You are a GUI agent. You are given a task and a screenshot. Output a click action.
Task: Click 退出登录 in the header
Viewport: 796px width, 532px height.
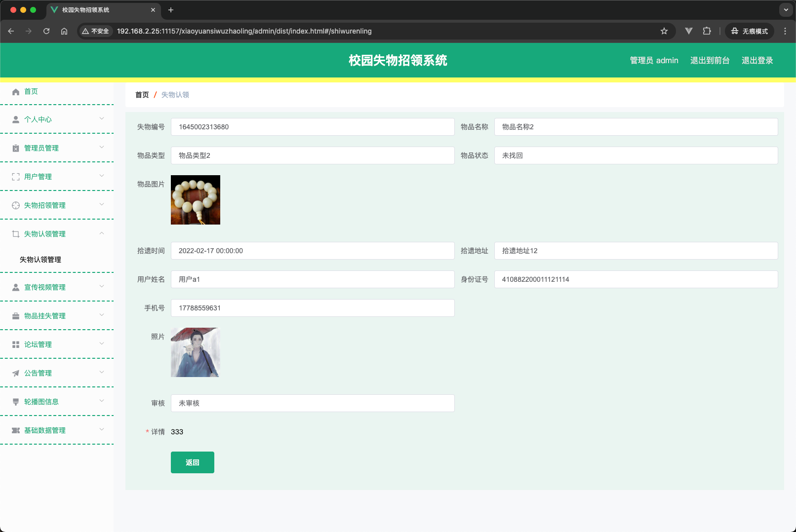(757, 60)
